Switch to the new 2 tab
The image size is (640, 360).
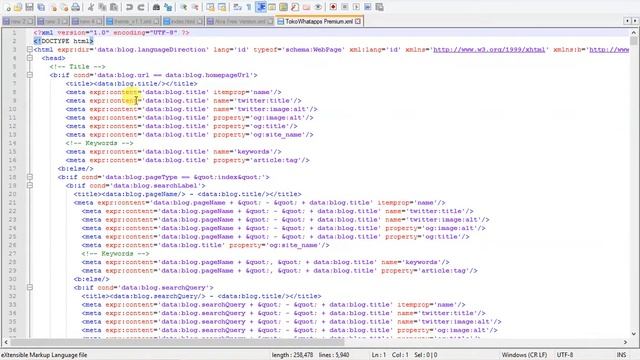(18, 21)
